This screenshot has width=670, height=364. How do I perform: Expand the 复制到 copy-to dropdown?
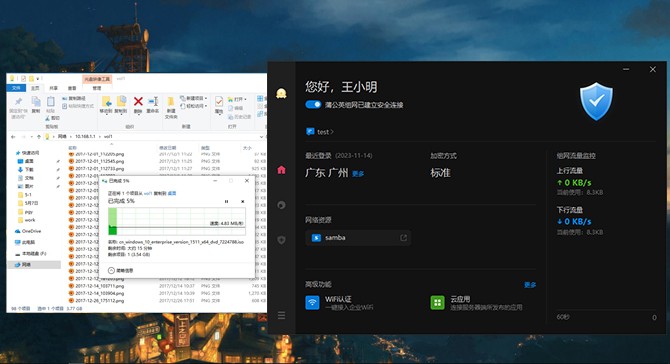point(121,114)
